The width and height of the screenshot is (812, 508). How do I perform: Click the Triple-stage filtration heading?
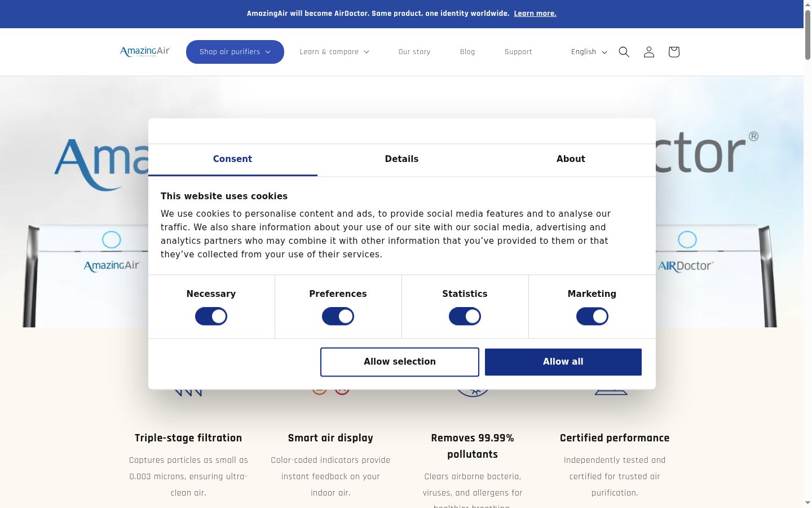pos(188,438)
